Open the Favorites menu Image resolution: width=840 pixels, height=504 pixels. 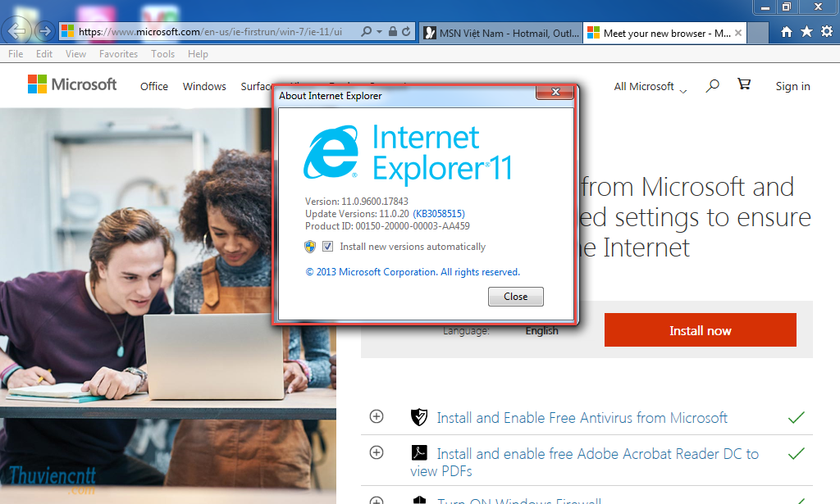pos(118,54)
